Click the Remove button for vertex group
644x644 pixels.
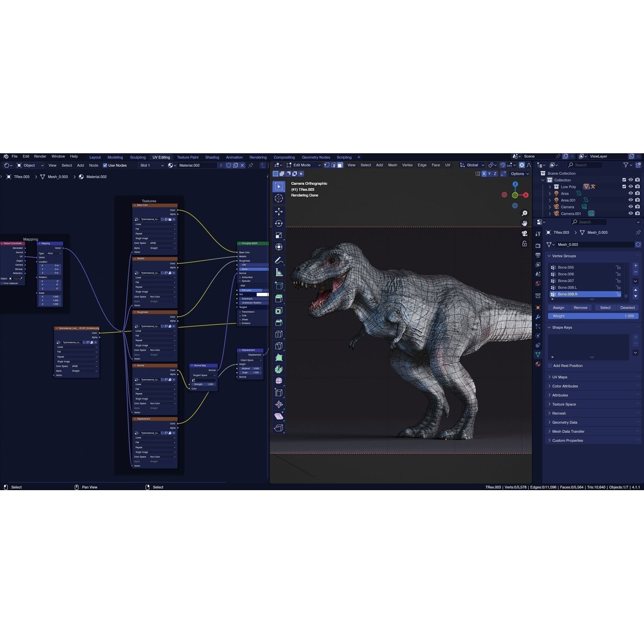click(x=580, y=308)
